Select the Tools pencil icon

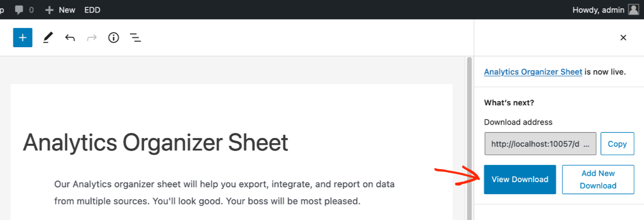(48, 37)
